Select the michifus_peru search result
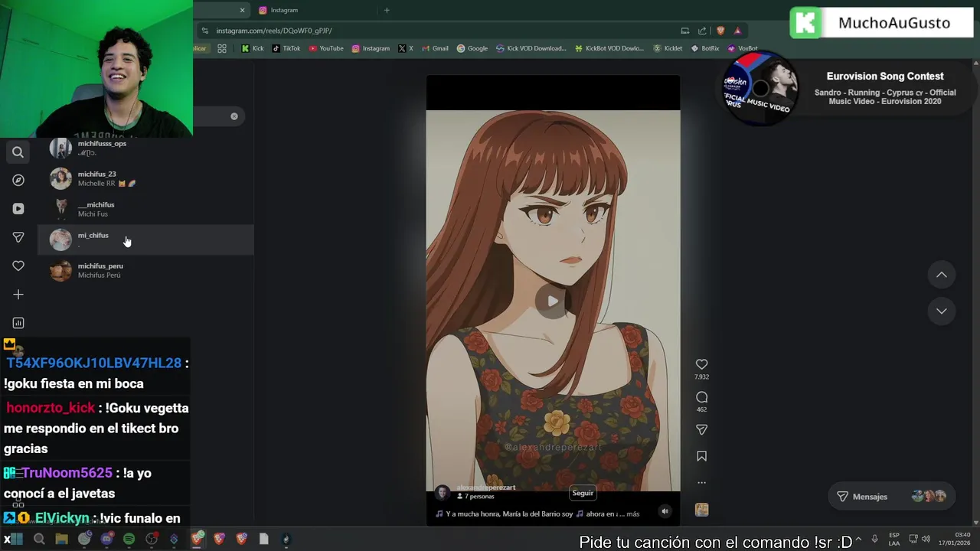 click(145, 270)
